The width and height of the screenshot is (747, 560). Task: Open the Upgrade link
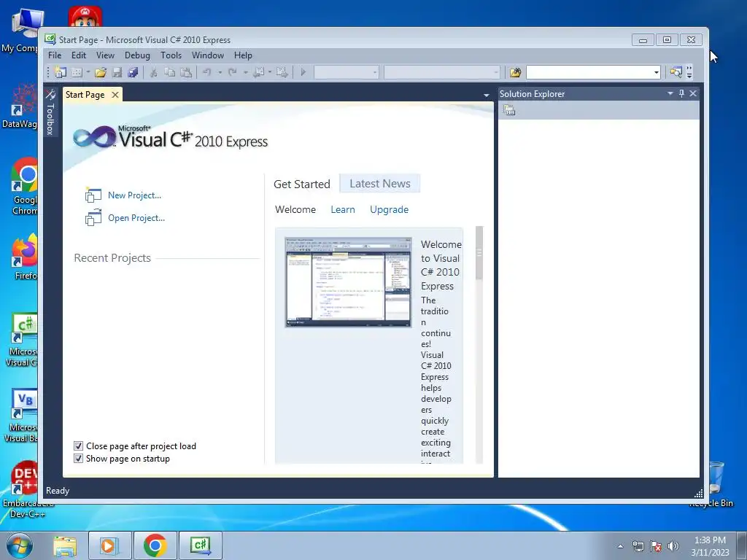tap(390, 209)
